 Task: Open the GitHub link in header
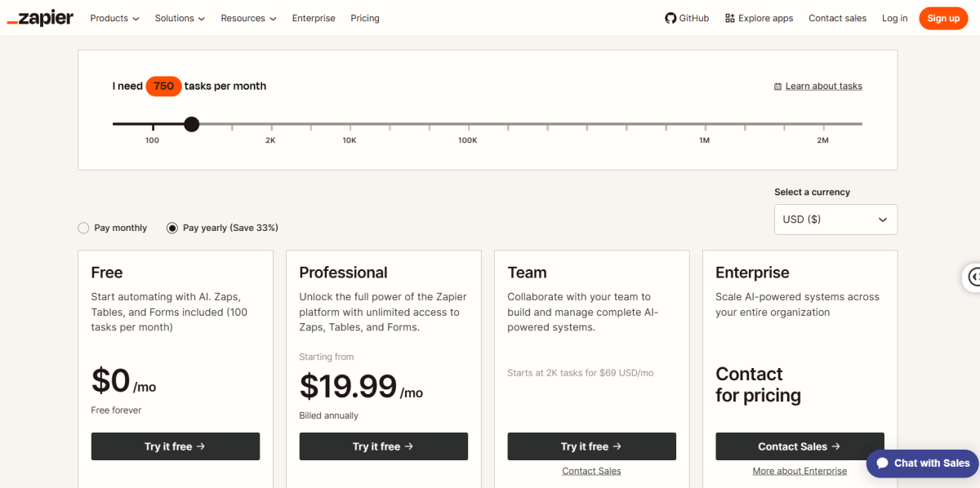(x=687, y=18)
